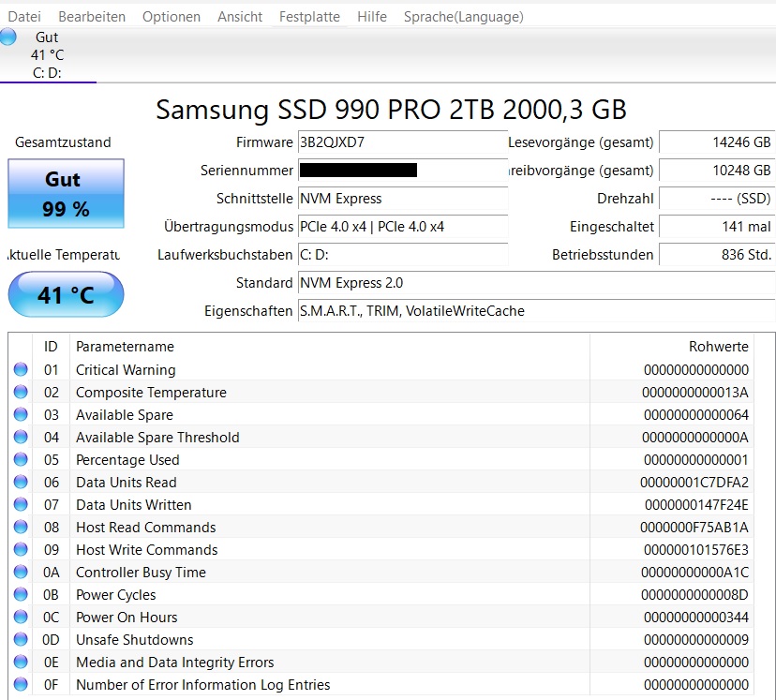Open the Ansicht menu

tap(240, 17)
